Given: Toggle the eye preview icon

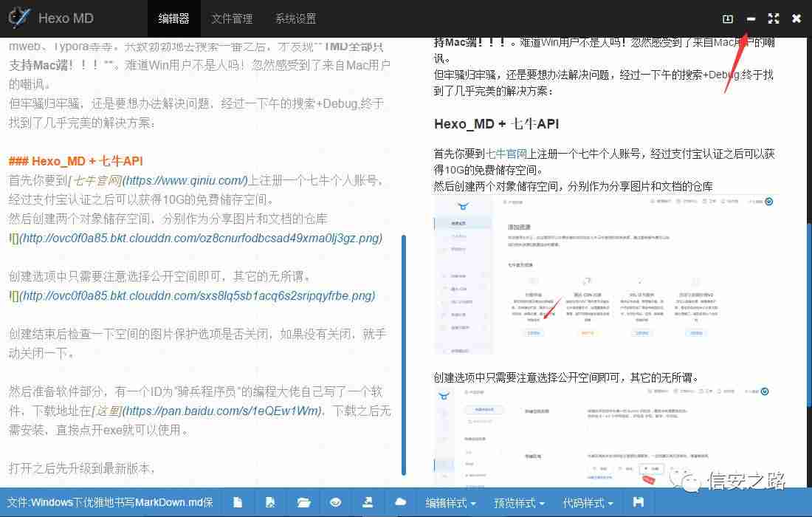Looking at the screenshot, I should click(336, 502).
